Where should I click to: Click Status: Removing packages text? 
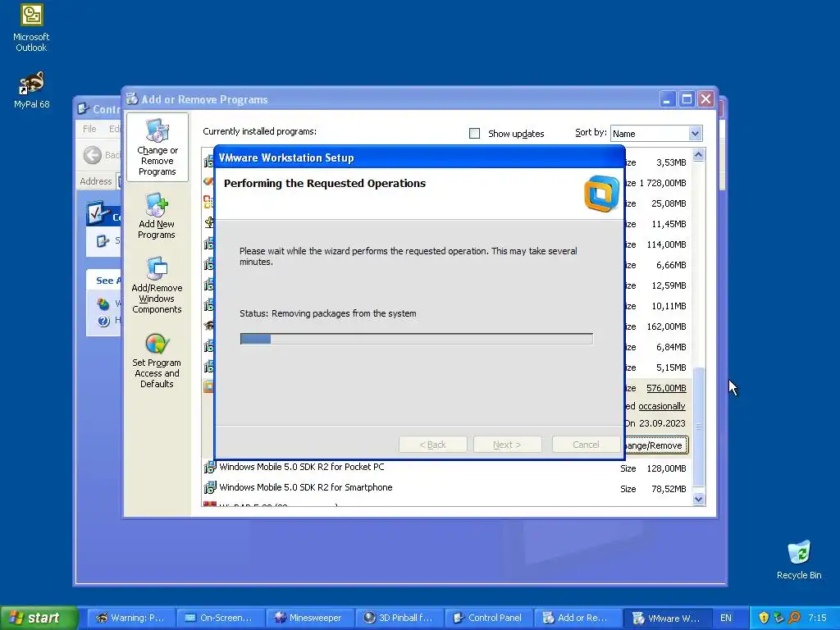(328, 313)
